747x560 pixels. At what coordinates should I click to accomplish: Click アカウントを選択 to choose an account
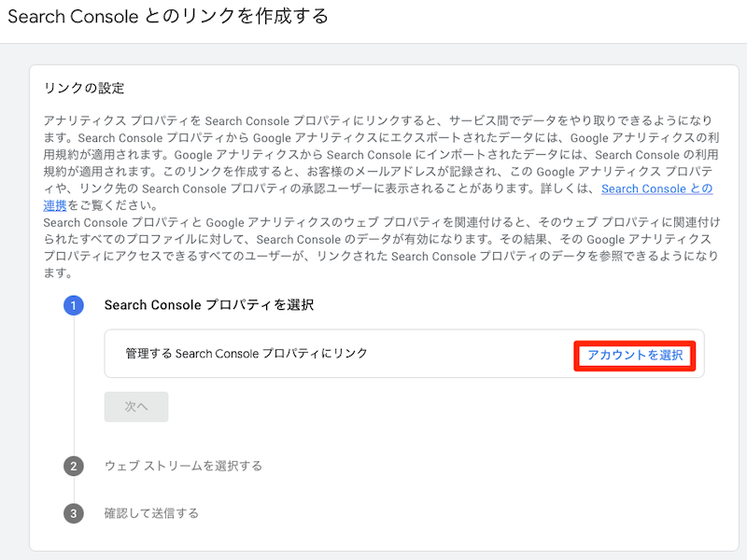635,355
